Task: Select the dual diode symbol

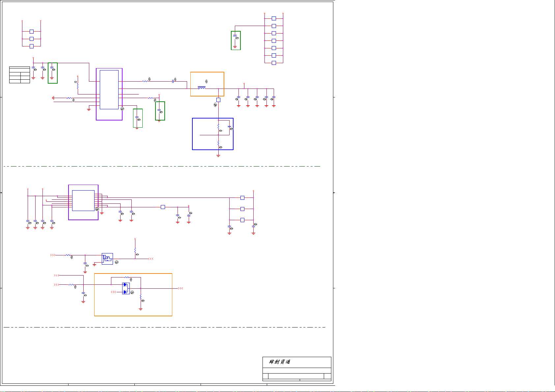Action: tap(126, 288)
